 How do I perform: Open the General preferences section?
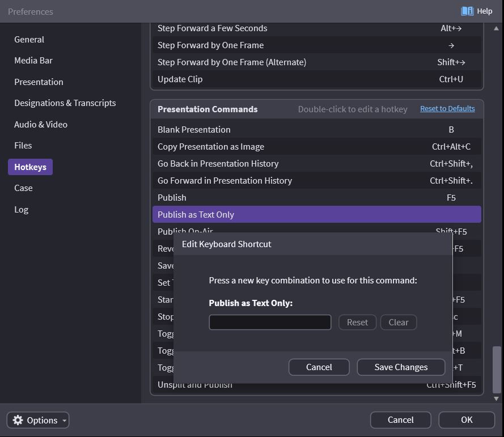tap(29, 40)
